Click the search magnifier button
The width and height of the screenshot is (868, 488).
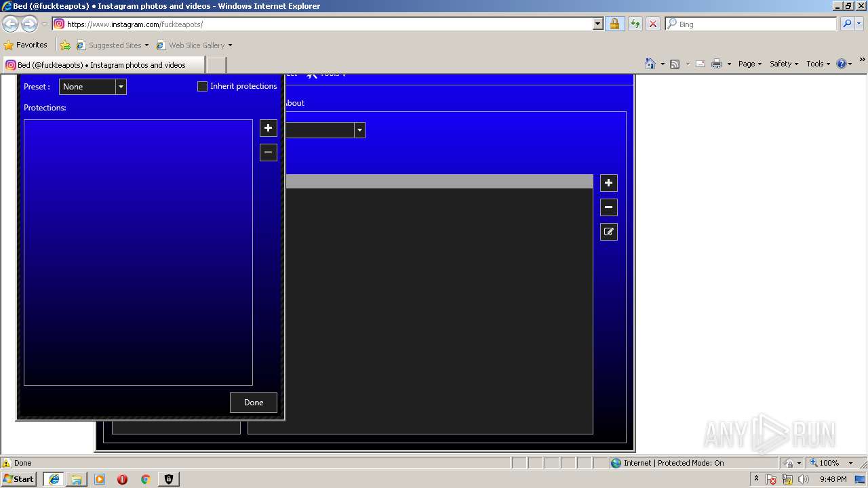pyautogui.click(x=847, y=24)
